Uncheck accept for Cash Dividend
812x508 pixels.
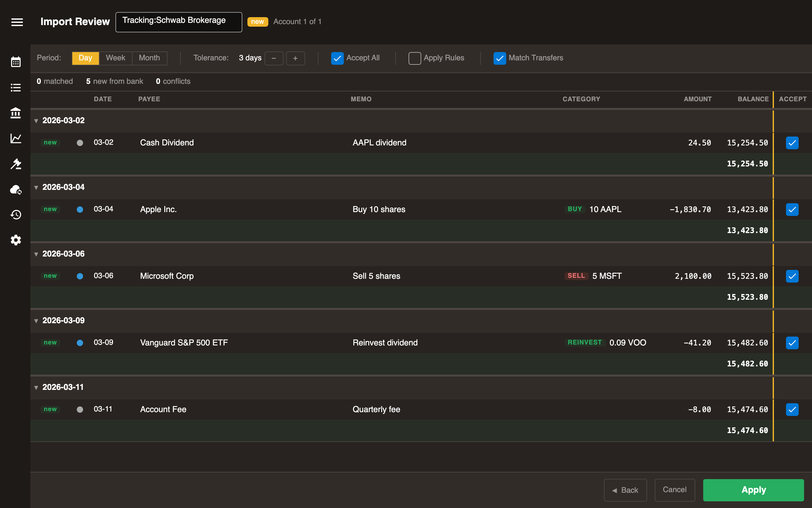[x=792, y=143]
